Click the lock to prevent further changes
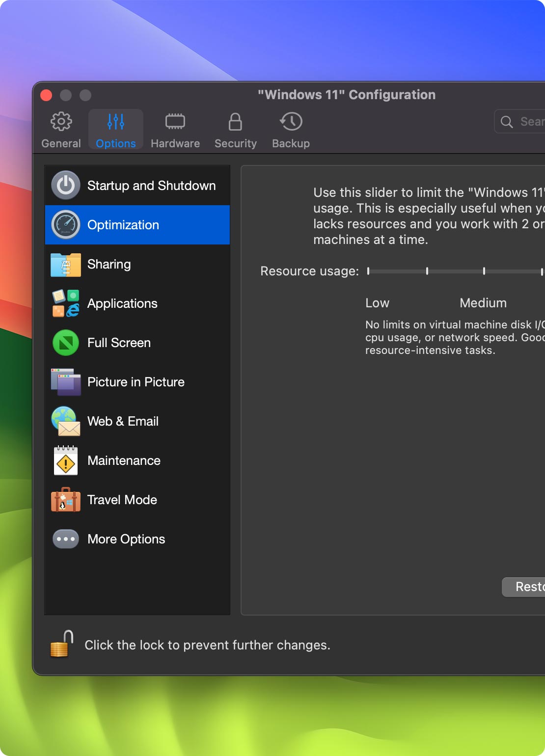 click(60, 644)
